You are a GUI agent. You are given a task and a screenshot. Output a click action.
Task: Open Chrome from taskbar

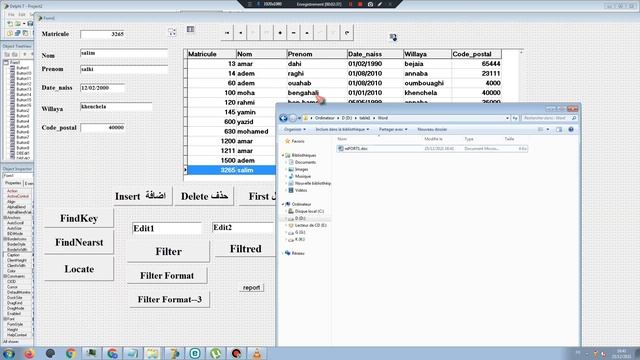(71, 353)
